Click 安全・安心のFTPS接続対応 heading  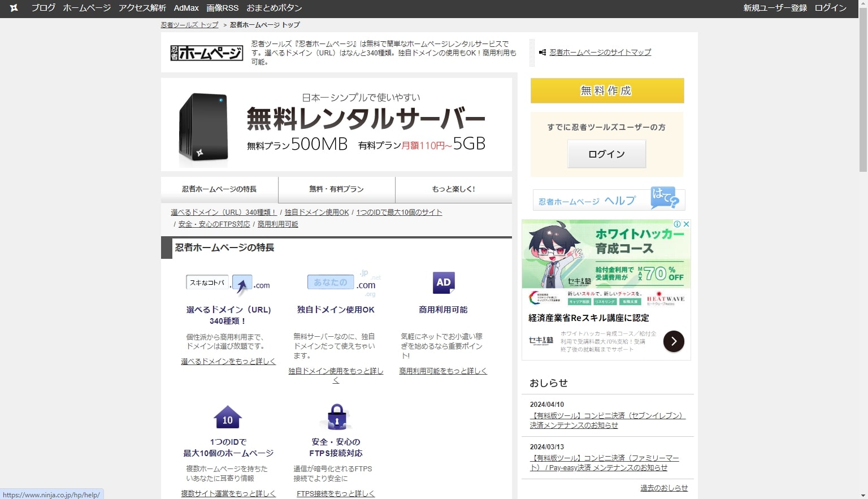(x=336, y=448)
